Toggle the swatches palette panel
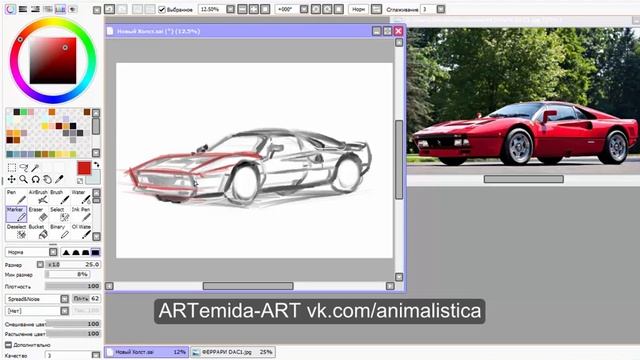 [x=60, y=9]
